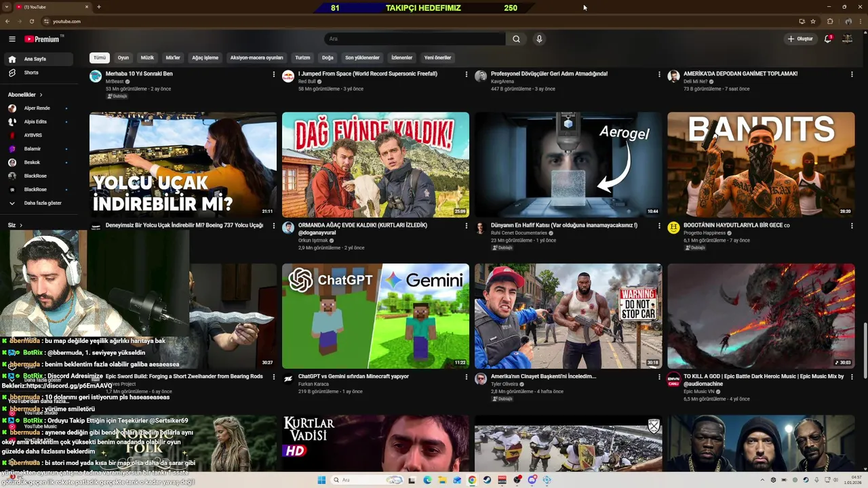Select the Müzik filter chip
Viewport: 868px width, 488px height.
point(147,58)
